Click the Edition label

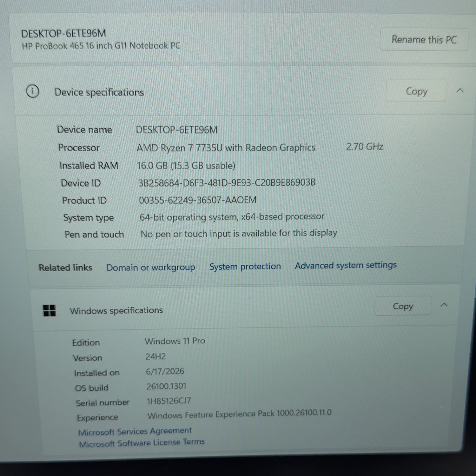[x=86, y=343]
